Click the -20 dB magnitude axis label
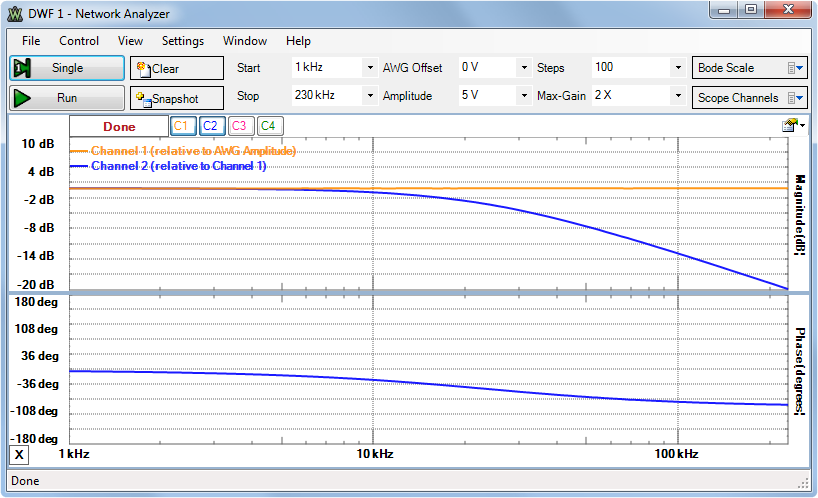Screen dimensions: 818x498 pyautogui.click(x=36, y=284)
